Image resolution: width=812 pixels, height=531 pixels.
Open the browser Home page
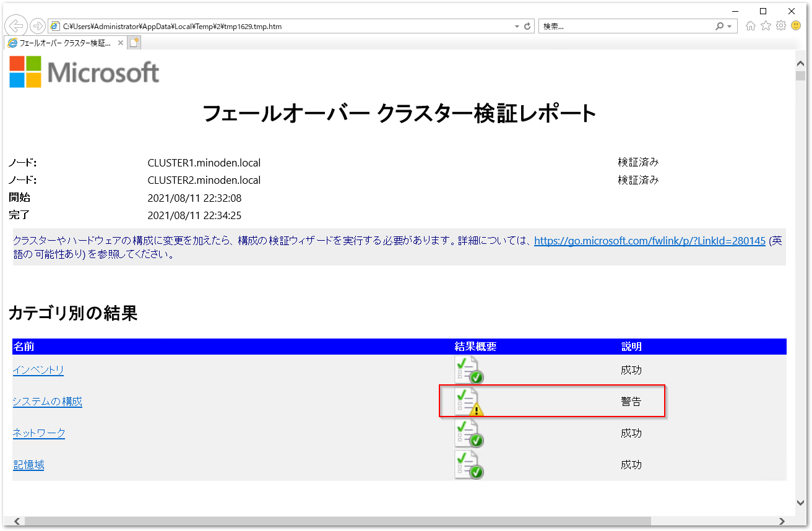(749, 25)
